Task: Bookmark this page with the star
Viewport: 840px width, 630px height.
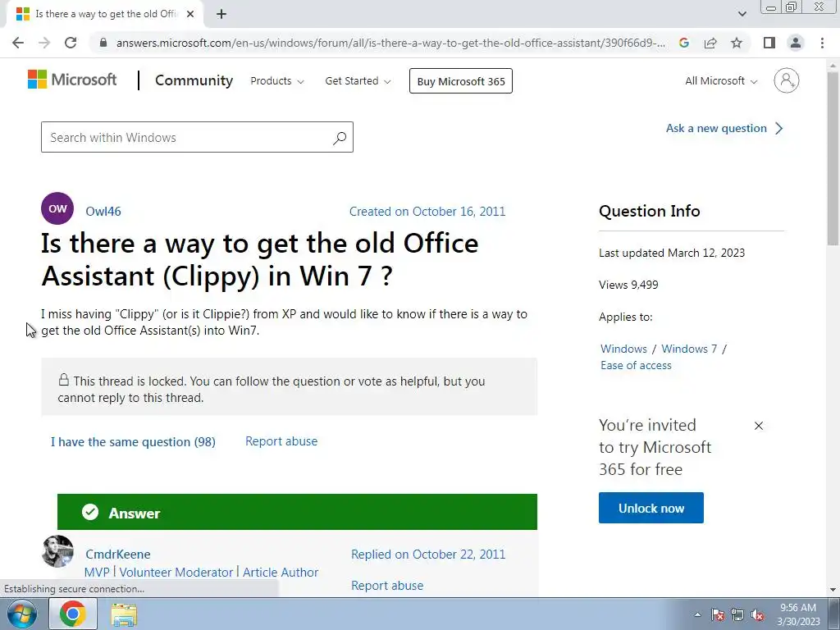Action: pyautogui.click(x=737, y=43)
